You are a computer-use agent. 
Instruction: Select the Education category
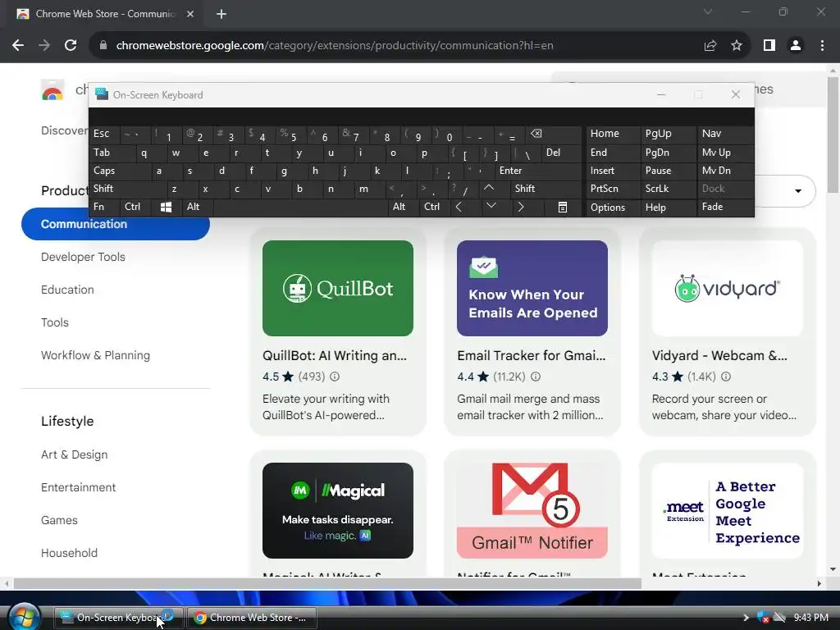[67, 290]
